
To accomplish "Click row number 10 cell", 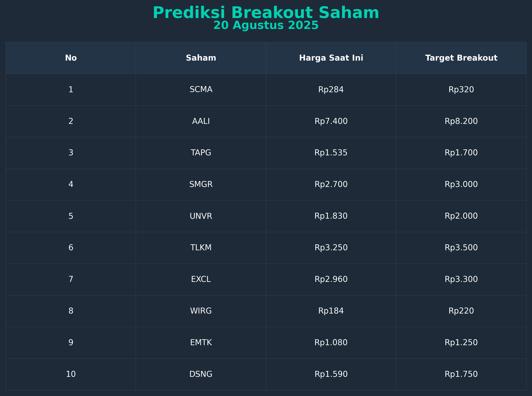I will 71,374.
